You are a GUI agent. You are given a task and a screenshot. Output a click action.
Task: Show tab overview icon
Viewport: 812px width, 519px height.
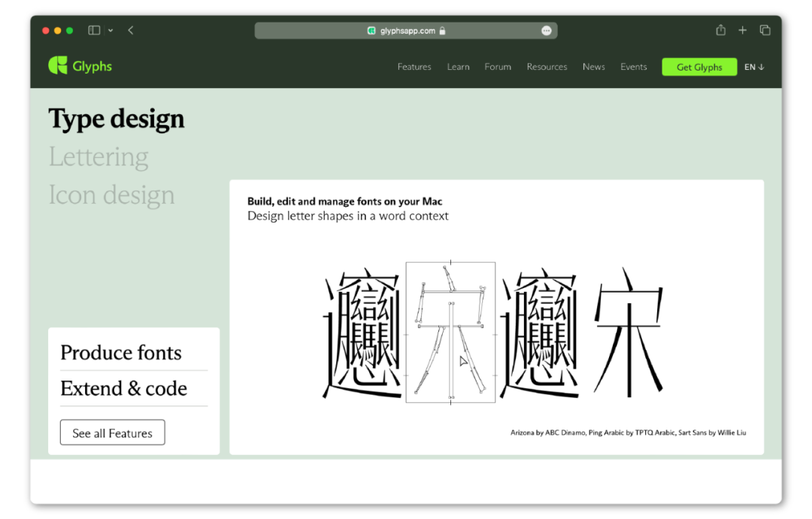tap(765, 31)
